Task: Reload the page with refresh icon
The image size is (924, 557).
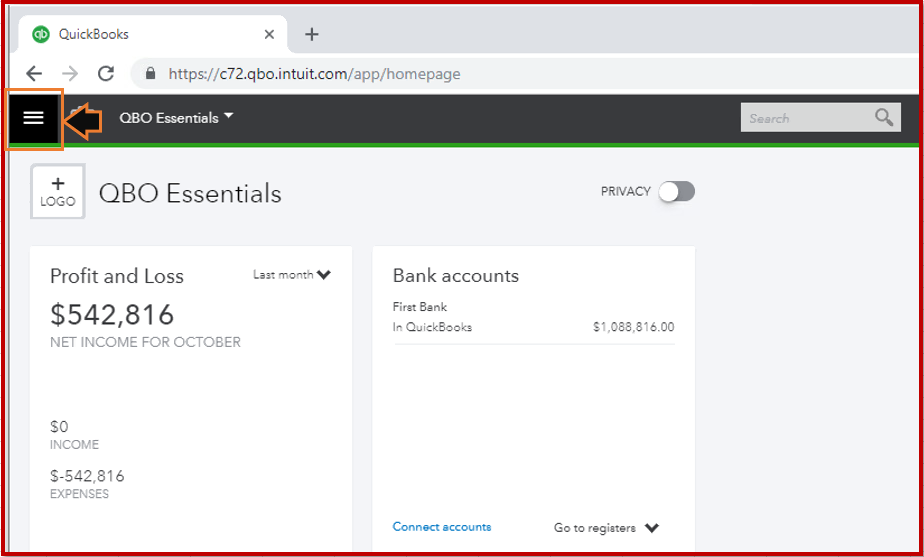Action: (105, 73)
